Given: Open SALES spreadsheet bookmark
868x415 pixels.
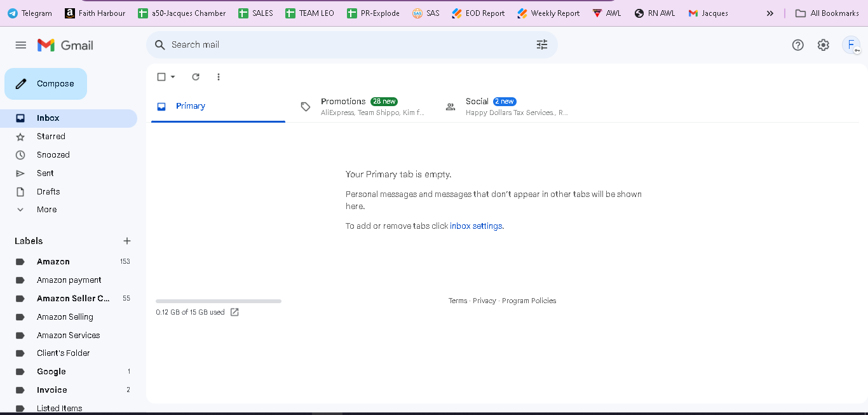Looking at the screenshot, I should point(255,13).
